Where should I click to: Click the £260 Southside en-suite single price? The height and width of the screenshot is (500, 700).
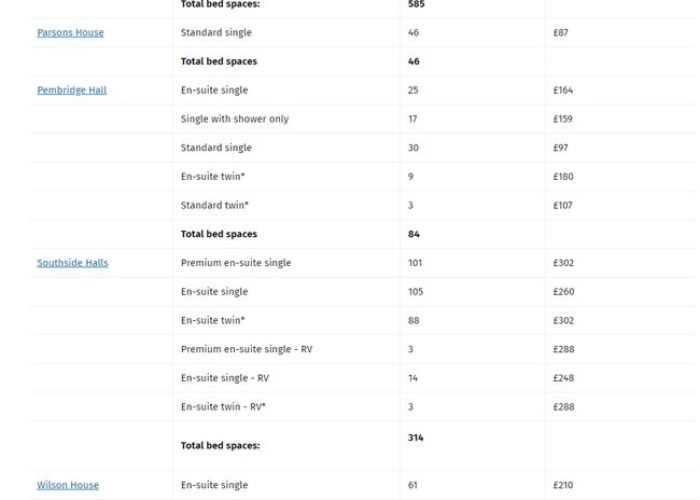(x=564, y=292)
